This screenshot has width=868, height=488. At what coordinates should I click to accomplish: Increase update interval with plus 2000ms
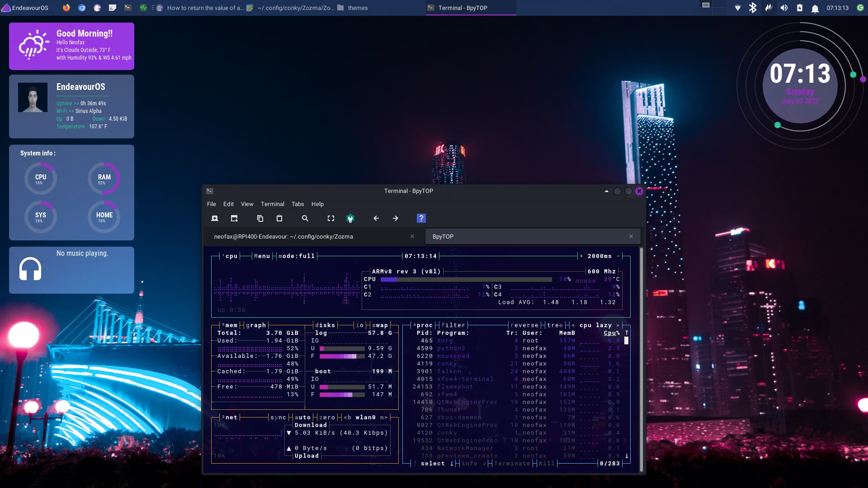(581, 256)
